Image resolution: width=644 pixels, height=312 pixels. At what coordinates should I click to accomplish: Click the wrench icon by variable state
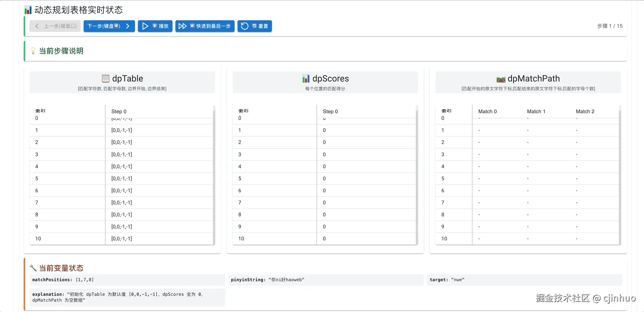(33, 268)
